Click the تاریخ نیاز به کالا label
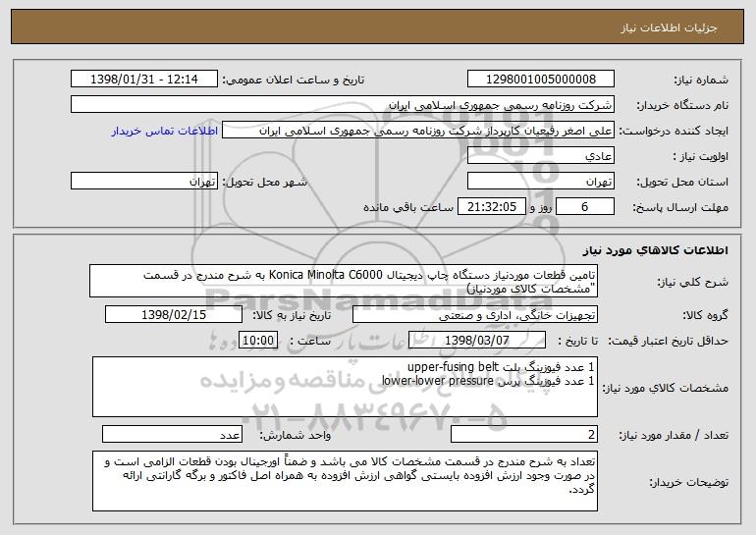Screen dimensions: 756x535 292,315
